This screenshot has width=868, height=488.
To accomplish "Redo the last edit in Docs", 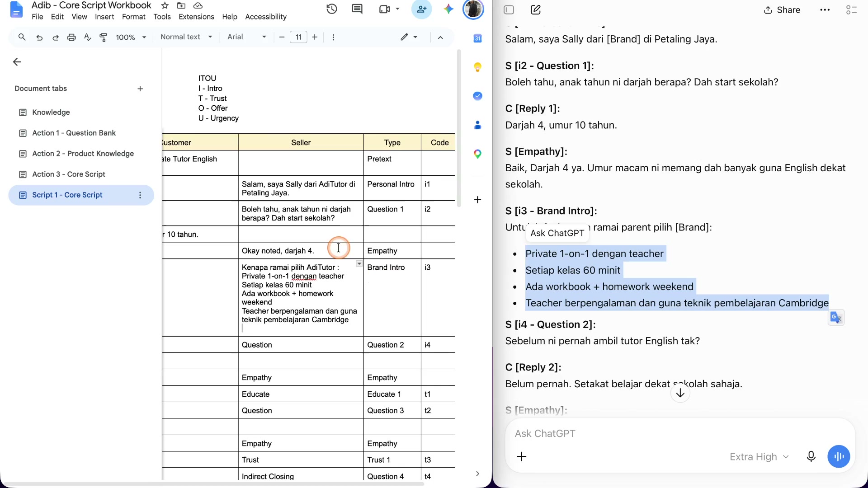I will pyautogui.click(x=55, y=37).
